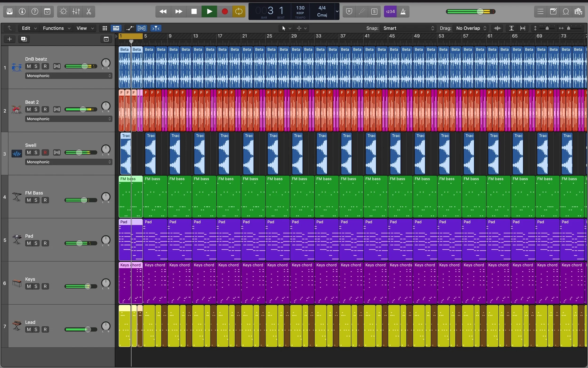Open the Library button
The image size is (588, 368).
tap(9, 12)
